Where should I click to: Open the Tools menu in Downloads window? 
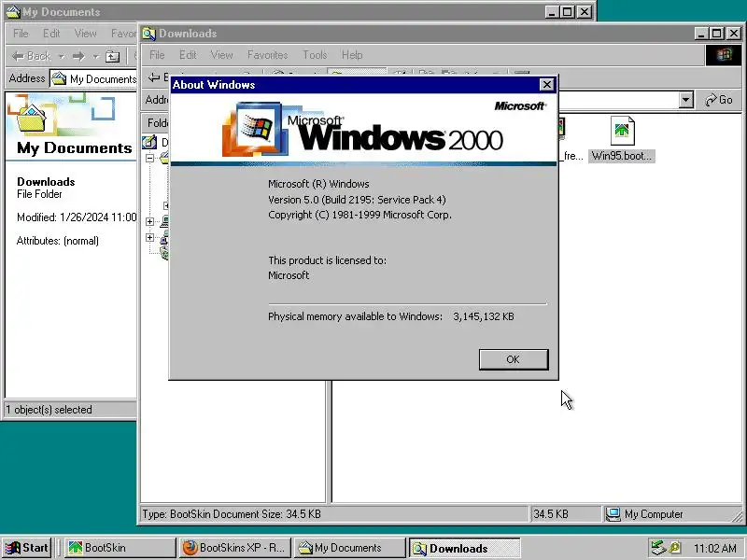(x=315, y=55)
